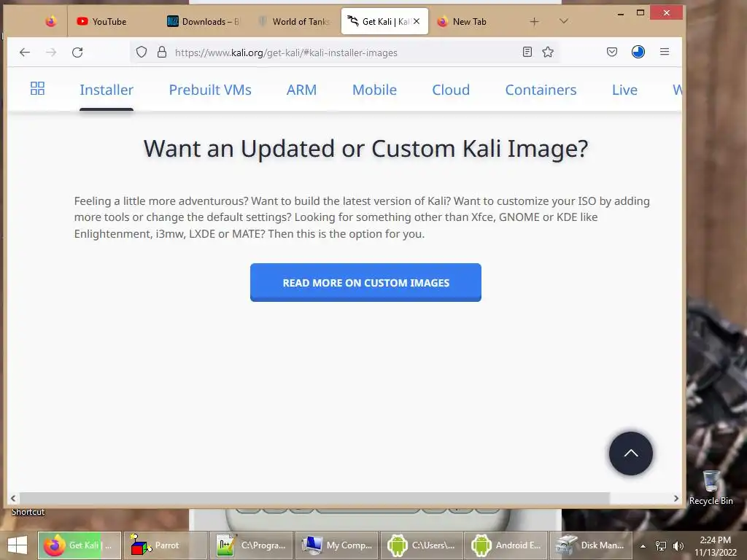Click Read More On Custom Images button
Screen dimensions: 747x560
[365, 282]
